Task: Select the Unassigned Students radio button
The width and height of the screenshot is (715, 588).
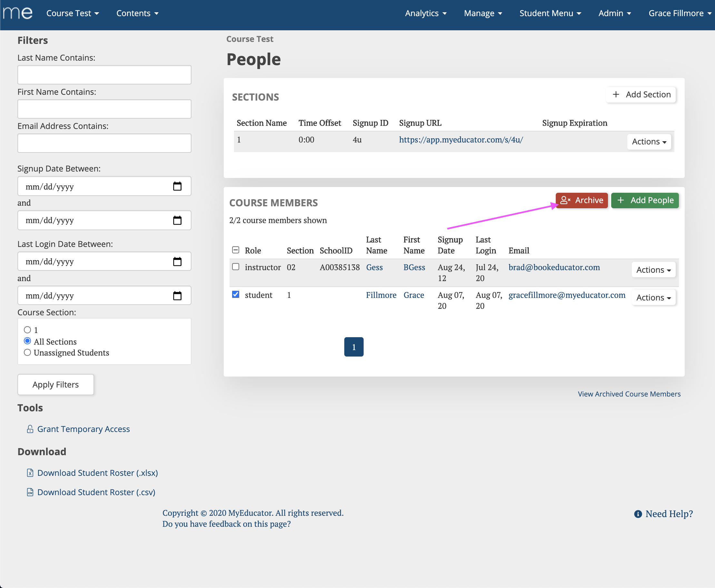Action: tap(27, 353)
